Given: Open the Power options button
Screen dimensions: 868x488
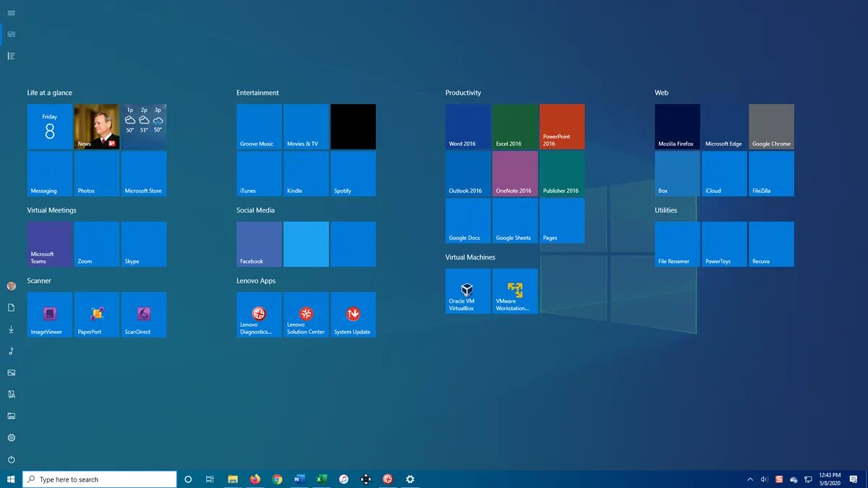Looking at the screenshot, I should click(11, 460).
